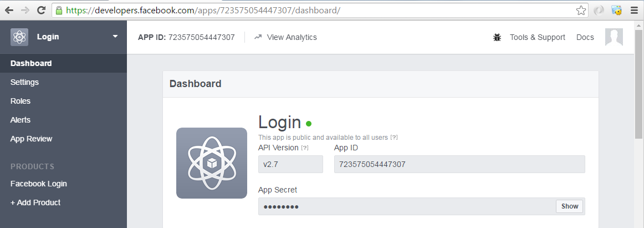Open Tools & Support menu

537,37
